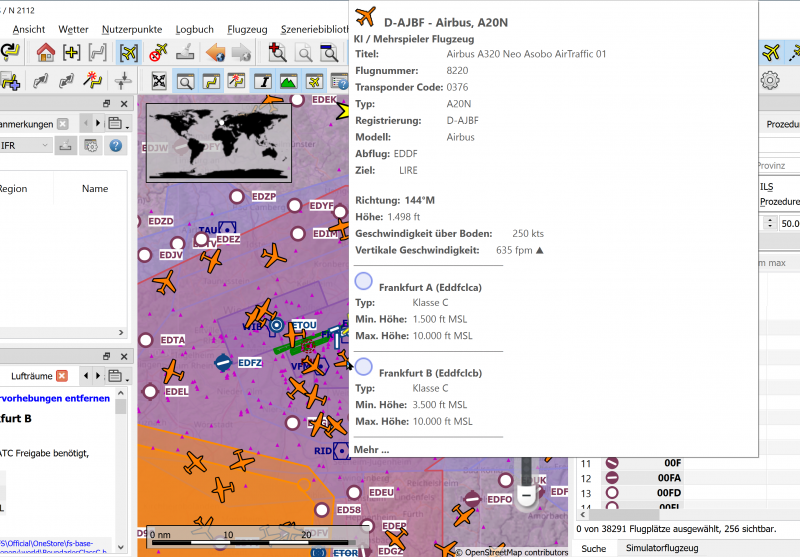
Task: Toggle the search dock window icon
Action: [185, 81]
